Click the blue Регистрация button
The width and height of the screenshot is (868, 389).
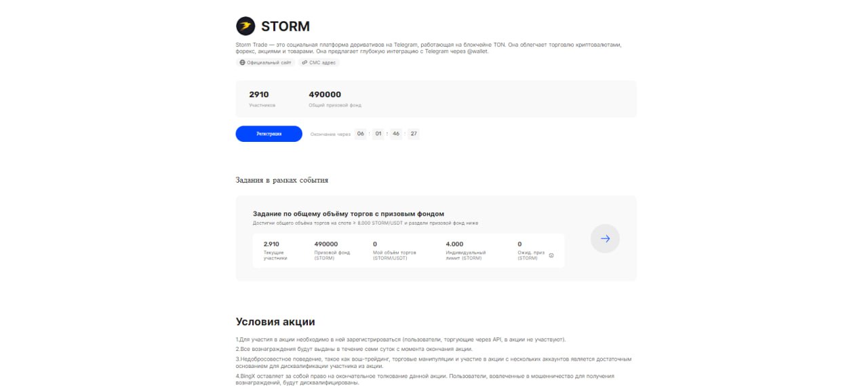click(x=269, y=134)
